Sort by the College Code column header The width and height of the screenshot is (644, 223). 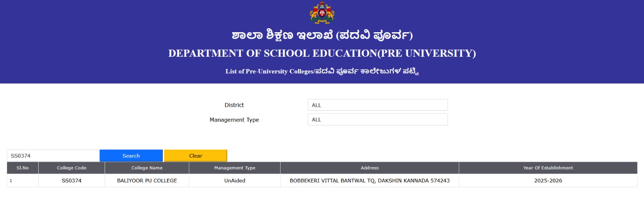[72, 168]
